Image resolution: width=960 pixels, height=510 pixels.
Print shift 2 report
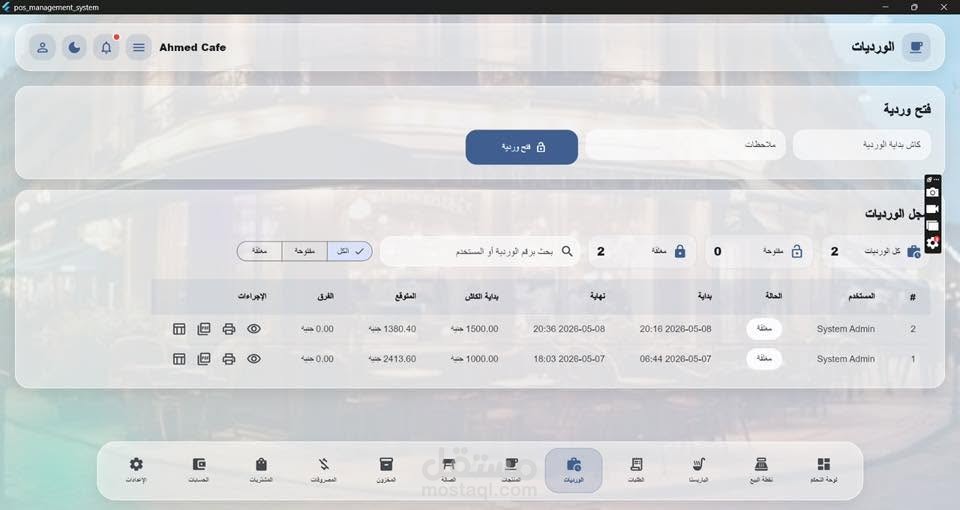[229, 329]
